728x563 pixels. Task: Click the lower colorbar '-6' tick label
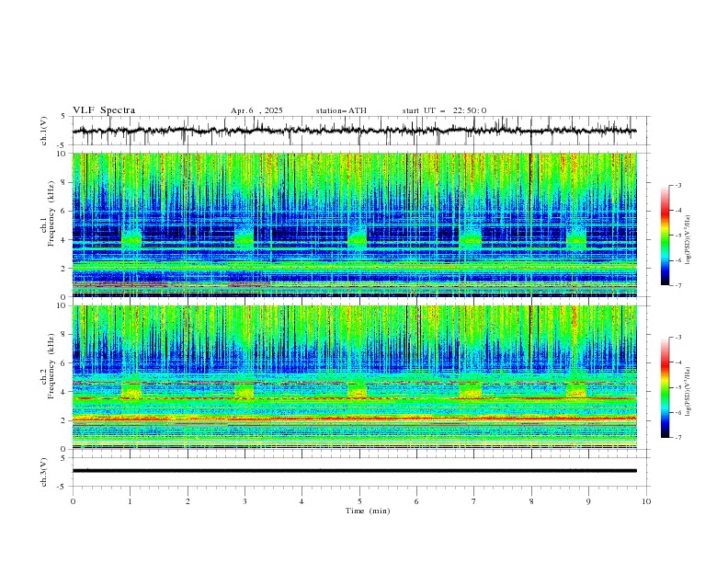point(678,412)
